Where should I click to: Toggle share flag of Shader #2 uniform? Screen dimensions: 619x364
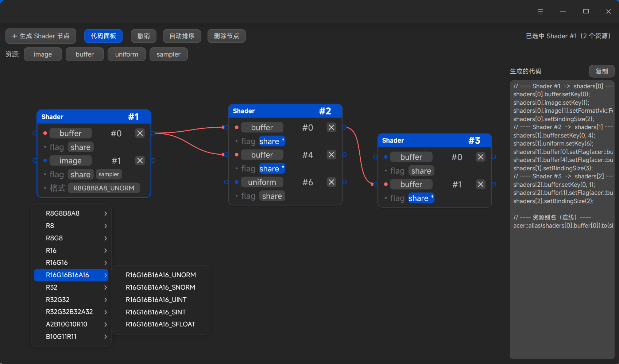(x=272, y=196)
